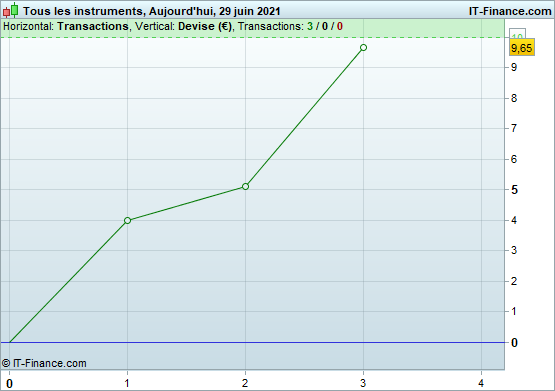555x391 pixels.
Task: Click the '2' label on the vertical axis
Action: pos(514,281)
